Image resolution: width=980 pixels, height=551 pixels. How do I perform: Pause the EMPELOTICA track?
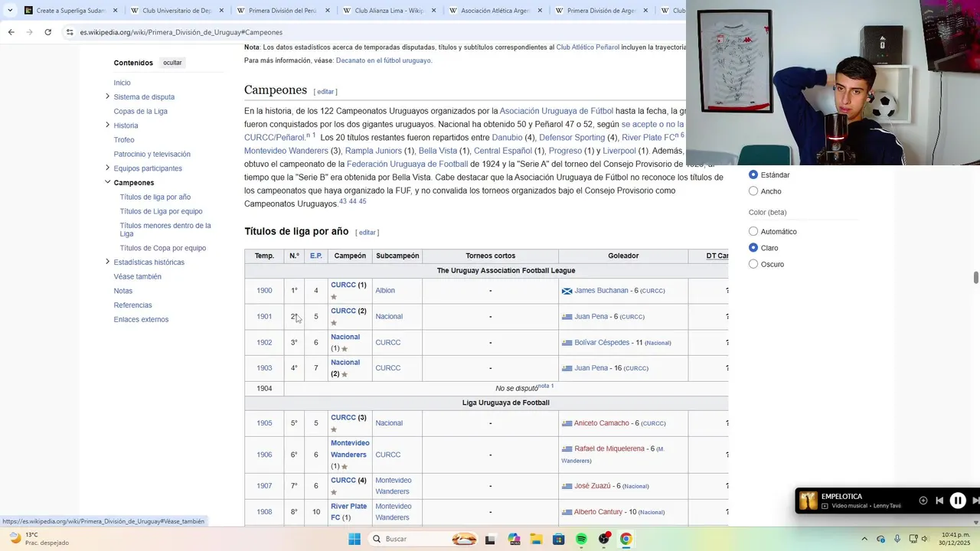pyautogui.click(x=958, y=500)
